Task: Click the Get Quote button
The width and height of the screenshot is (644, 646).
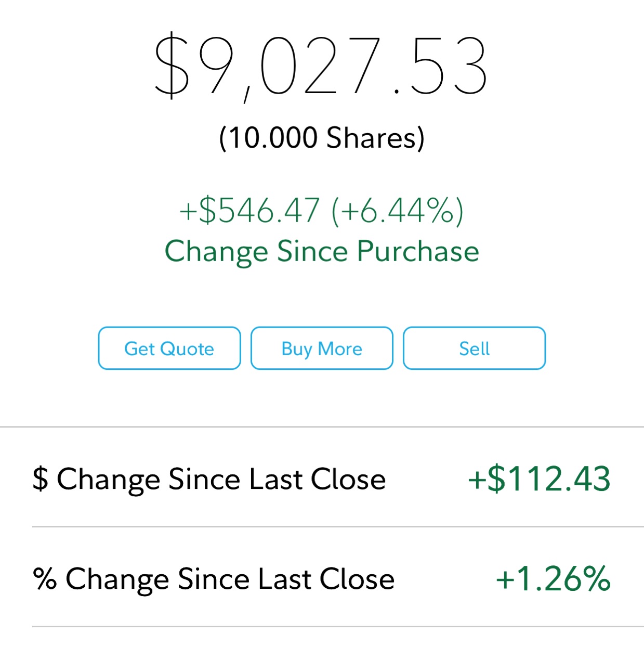Action: 169,348
